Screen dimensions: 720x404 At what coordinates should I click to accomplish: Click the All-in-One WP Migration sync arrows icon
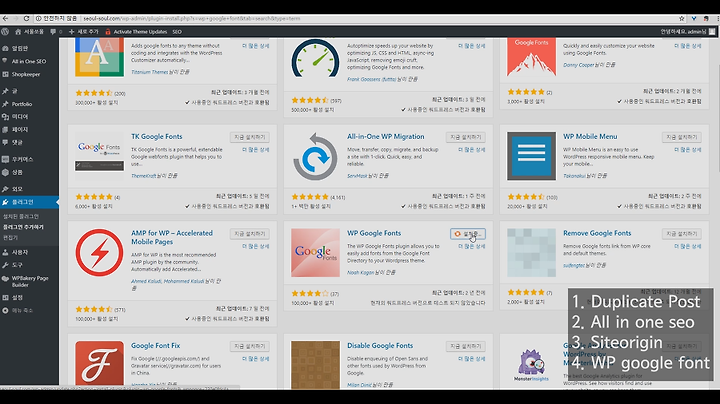coord(315,156)
